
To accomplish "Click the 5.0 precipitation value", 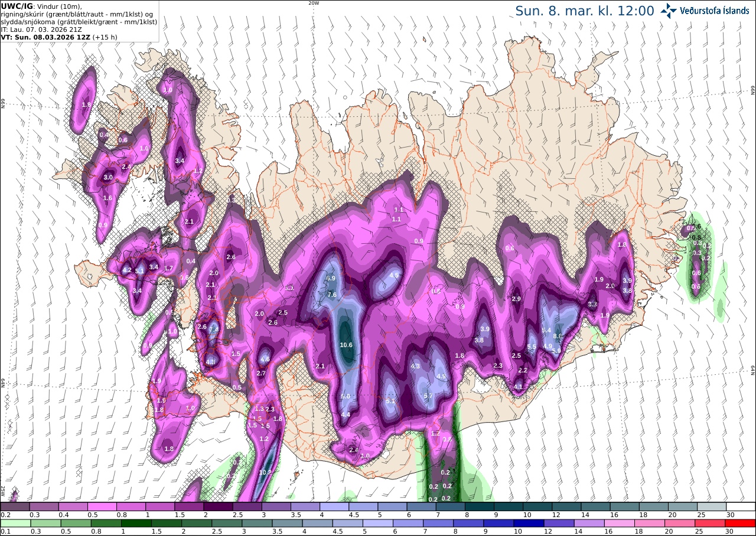I will (346, 396).
